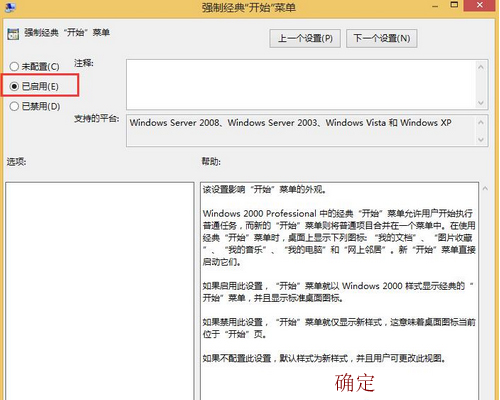Select the 已启用(E) radio button
Screen dimensions: 500x400
pos(14,86)
